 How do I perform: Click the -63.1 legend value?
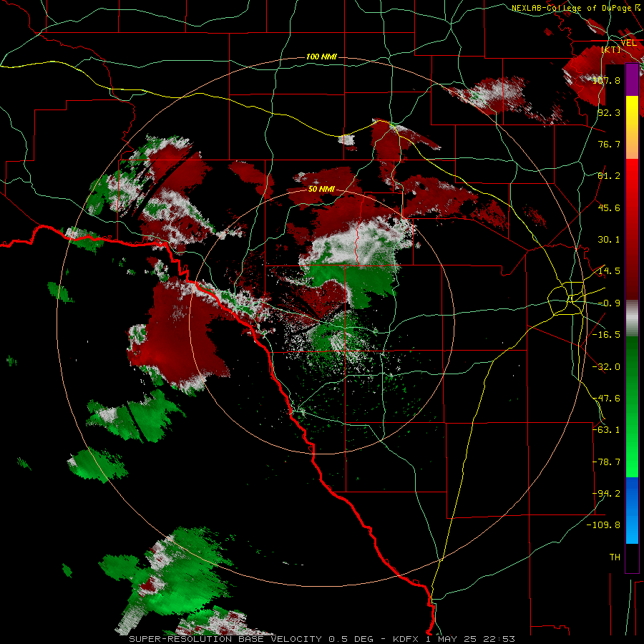pos(606,429)
